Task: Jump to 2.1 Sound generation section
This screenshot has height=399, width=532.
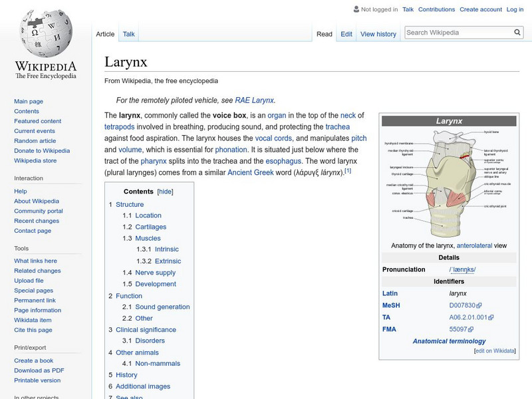Action: click(x=162, y=307)
